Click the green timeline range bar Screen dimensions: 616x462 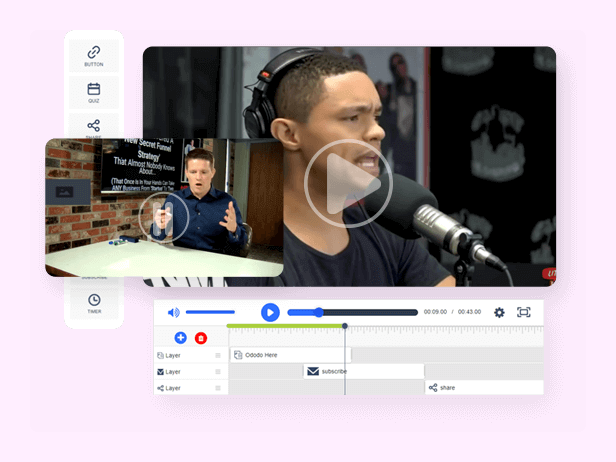pyautogui.click(x=286, y=326)
